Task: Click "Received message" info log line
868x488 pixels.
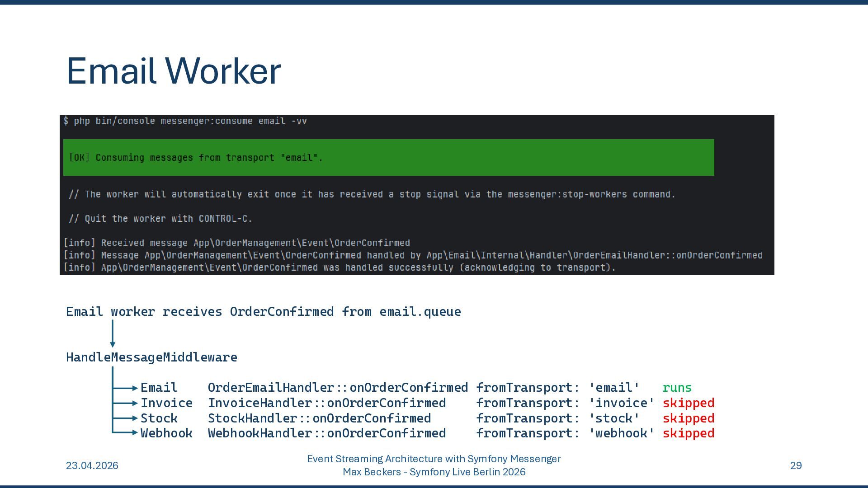Action: [236, 243]
